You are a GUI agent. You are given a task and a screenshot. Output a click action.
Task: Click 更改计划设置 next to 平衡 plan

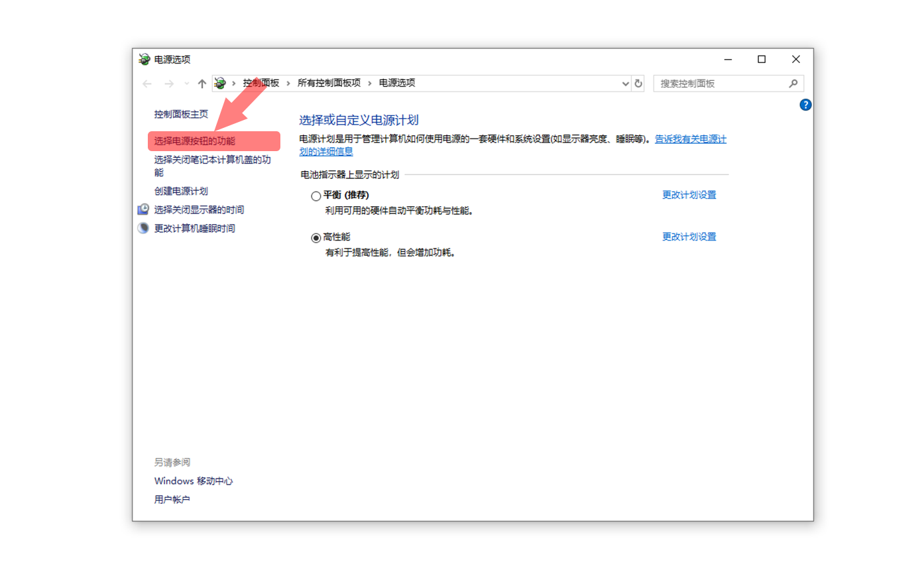[689, 194]
